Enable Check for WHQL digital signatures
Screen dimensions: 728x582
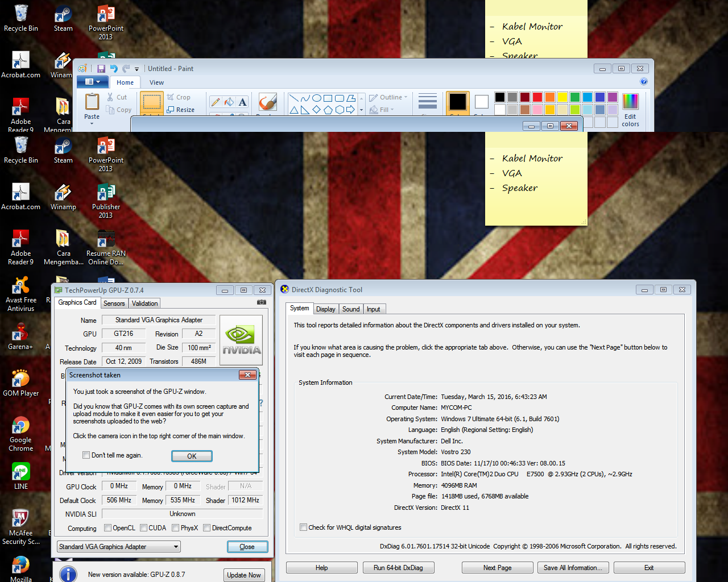click(304, 527)
